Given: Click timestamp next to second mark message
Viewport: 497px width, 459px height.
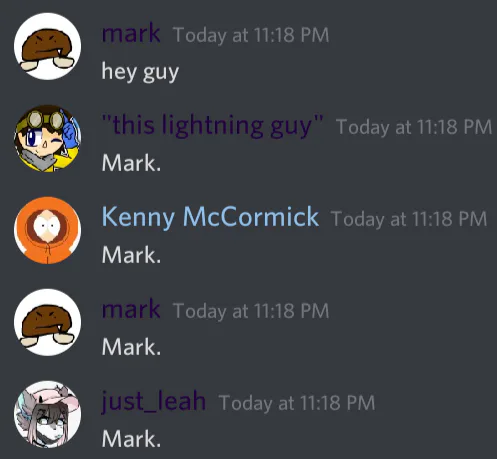Looking at the screenshot, I should 251,311.
